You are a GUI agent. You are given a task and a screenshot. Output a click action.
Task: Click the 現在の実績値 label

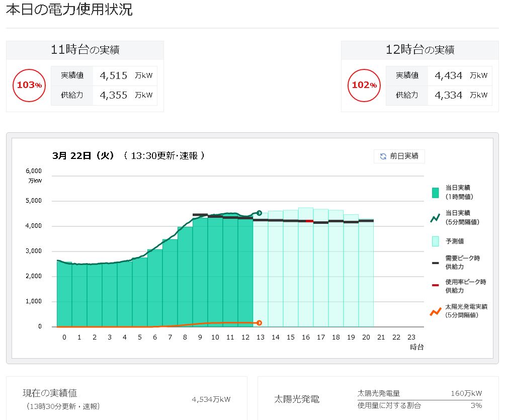(50, 393)
